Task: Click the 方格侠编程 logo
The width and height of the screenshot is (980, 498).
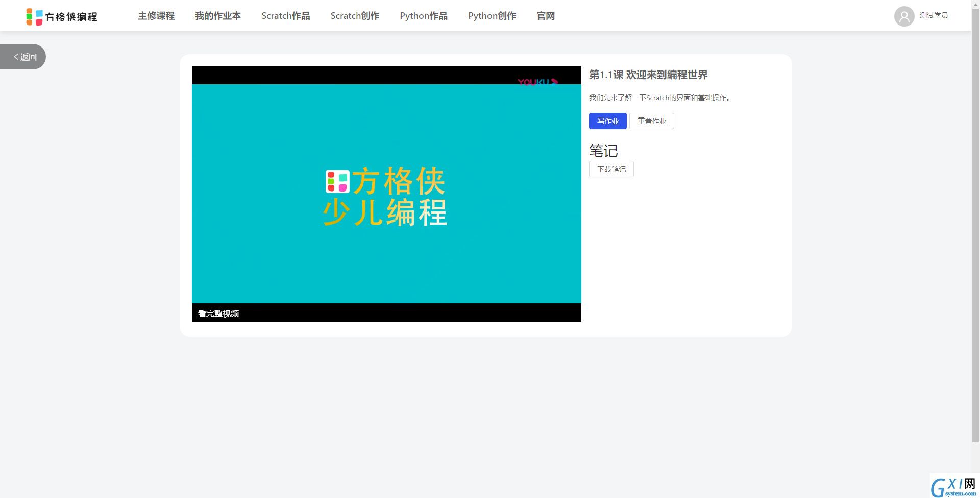Action: (62, 16)
